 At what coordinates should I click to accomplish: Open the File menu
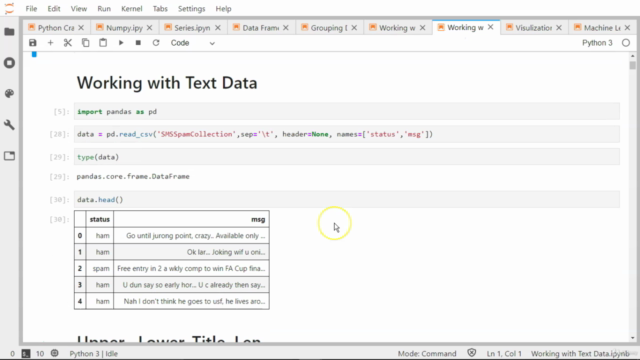pos(31,9)
